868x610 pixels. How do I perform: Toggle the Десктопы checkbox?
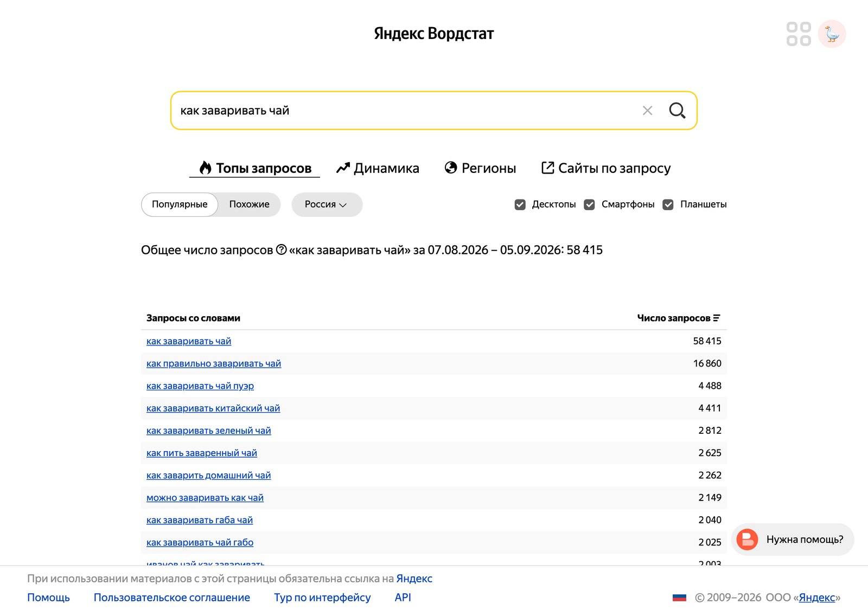click(x=520, y=204)
